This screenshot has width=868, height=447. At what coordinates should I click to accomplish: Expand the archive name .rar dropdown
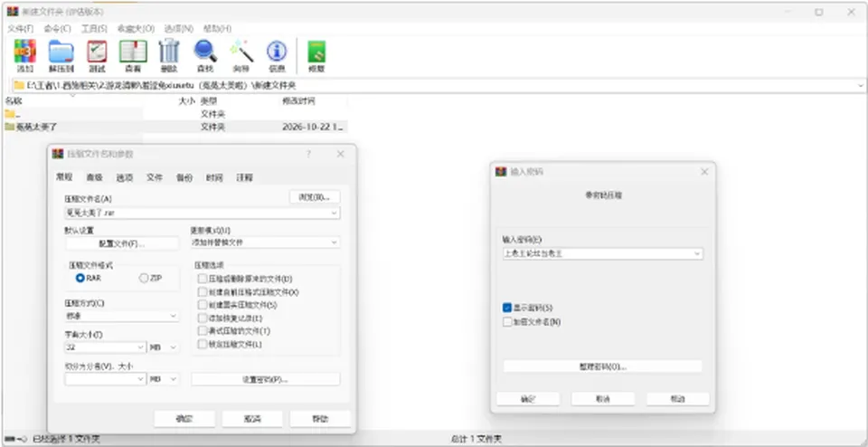click(x=334, y=213)
